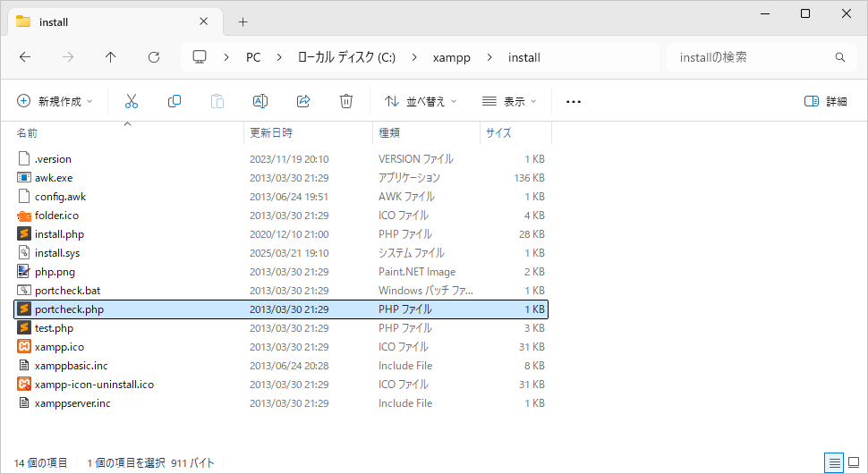Image resolution: width=868 pixels, height=474 pixels.
Task: Switch to details view icon in status bar
Action: tap(834, 462)
